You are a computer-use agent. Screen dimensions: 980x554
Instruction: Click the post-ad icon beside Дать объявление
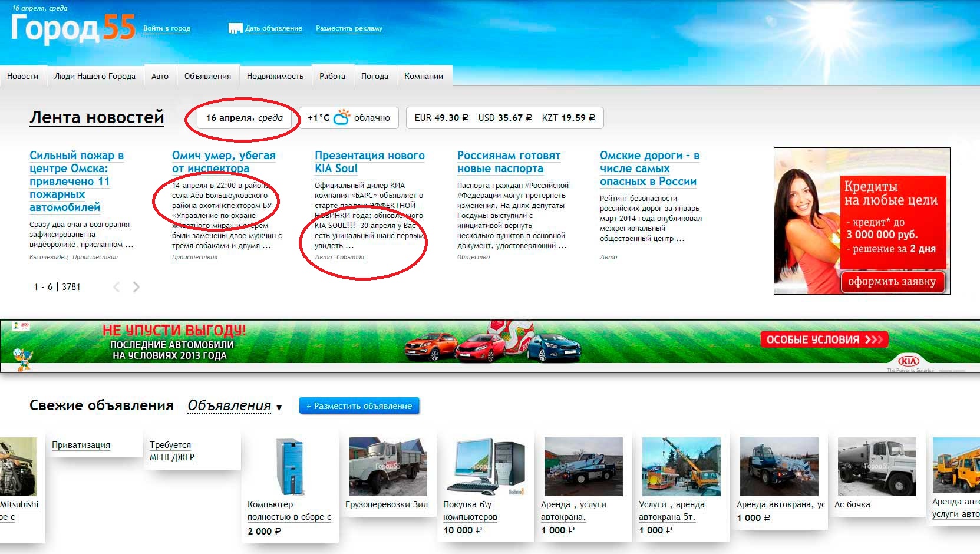click(235, 28)
